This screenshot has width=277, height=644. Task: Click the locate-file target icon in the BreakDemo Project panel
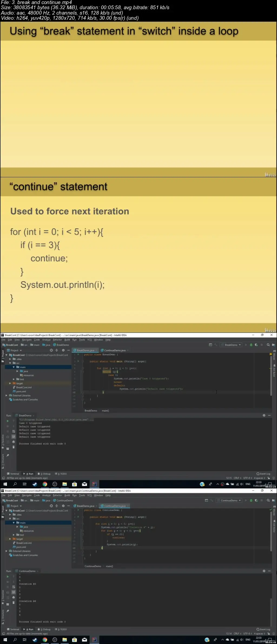[x=51, y=350]
